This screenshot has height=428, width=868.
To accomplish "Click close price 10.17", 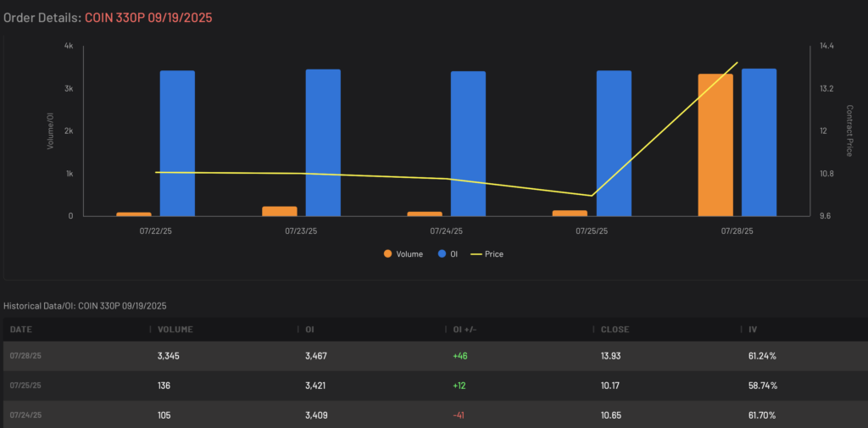I will click(x=610, y=386).
